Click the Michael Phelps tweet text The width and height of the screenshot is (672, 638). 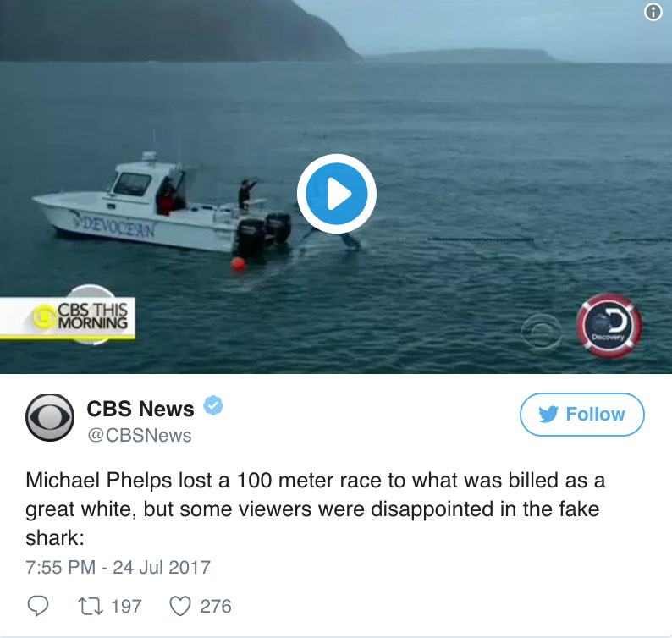point(315,509)
